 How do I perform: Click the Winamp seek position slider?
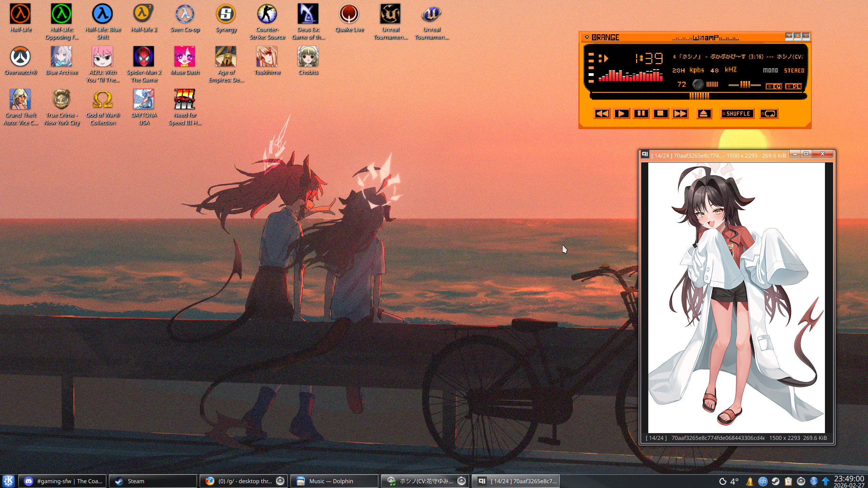(x=699, y=96)
